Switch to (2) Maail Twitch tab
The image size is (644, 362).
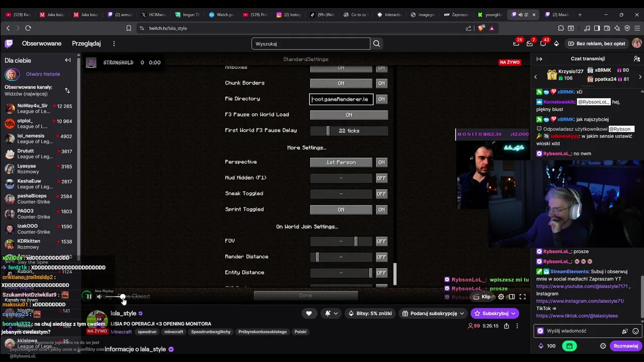pyautogui.click(x=556, y=15)
